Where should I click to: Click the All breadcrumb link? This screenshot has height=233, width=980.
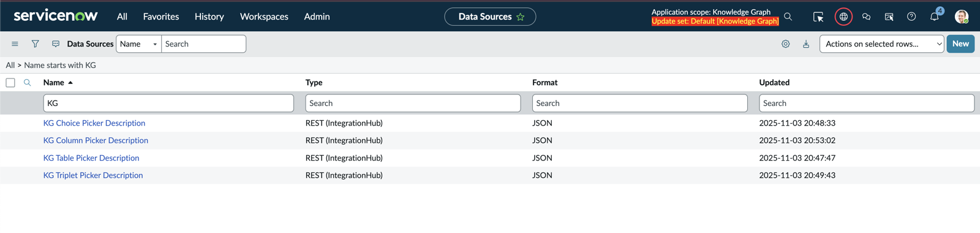click(x=10, y=65)
